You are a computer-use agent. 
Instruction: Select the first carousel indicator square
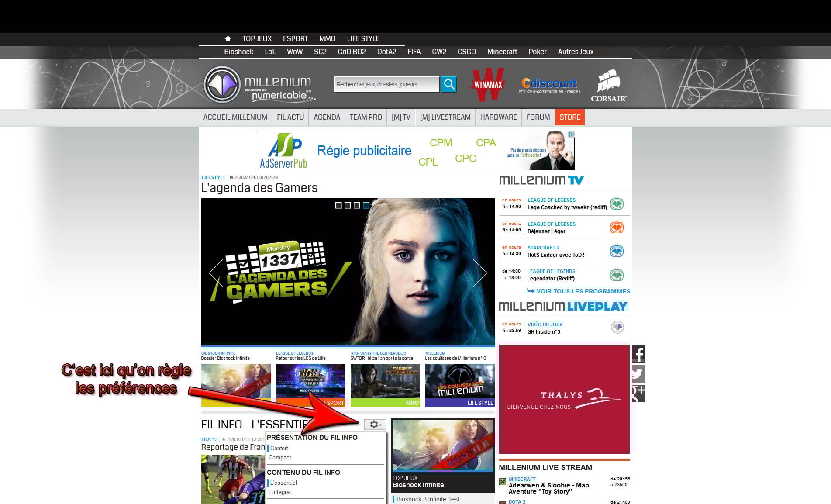coord(338,205)
